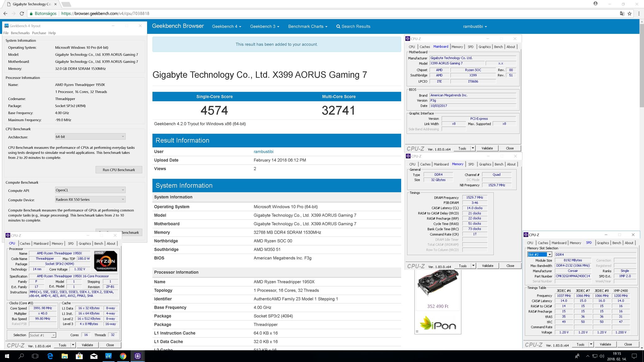Click the secure padlock icon

click(x=31, y=14)
